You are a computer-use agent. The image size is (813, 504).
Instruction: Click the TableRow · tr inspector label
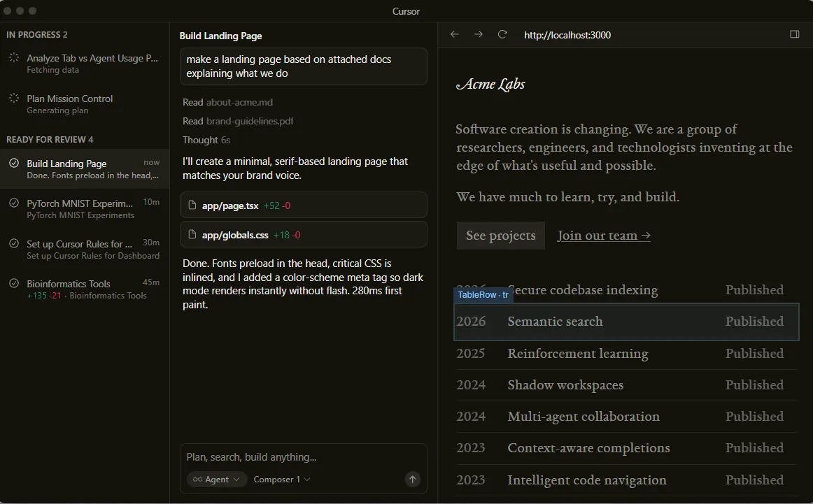(x=483, y=295)
